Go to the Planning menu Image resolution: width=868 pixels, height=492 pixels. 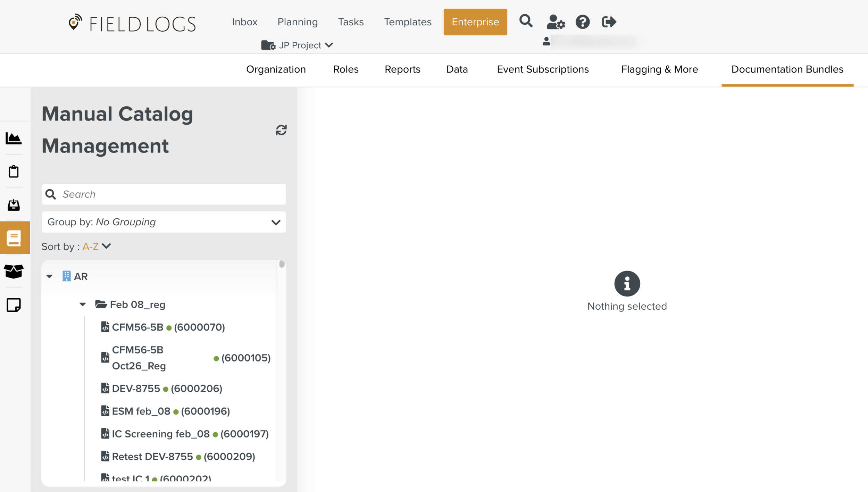pos(297,22)
